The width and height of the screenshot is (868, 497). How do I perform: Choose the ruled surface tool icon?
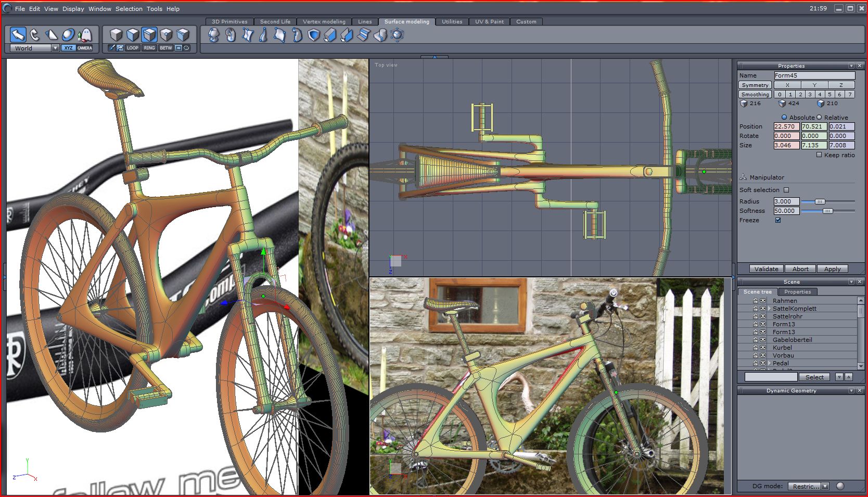pos(247,35)
